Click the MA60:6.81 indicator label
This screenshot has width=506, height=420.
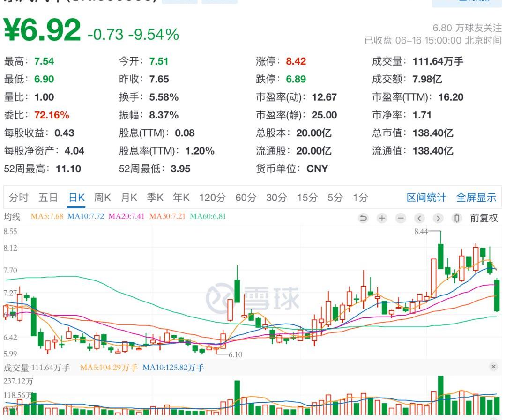point(208,216)
